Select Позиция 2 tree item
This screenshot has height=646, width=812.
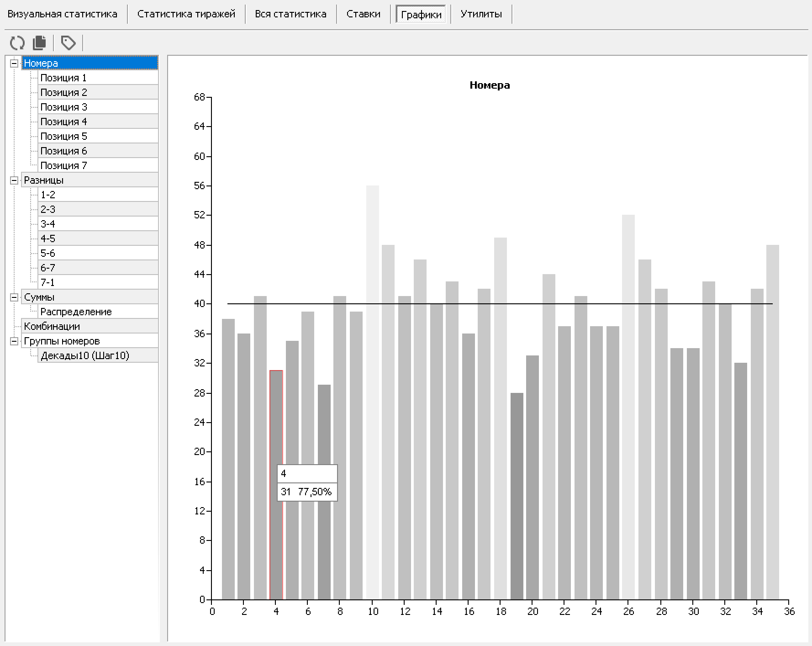tap(98, 92)
